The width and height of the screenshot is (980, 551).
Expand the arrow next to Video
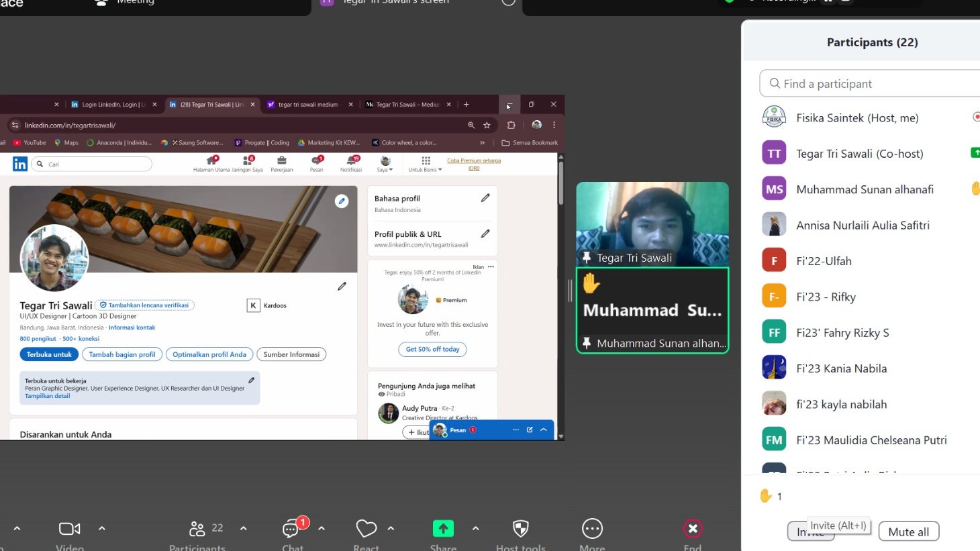point(102,529)
